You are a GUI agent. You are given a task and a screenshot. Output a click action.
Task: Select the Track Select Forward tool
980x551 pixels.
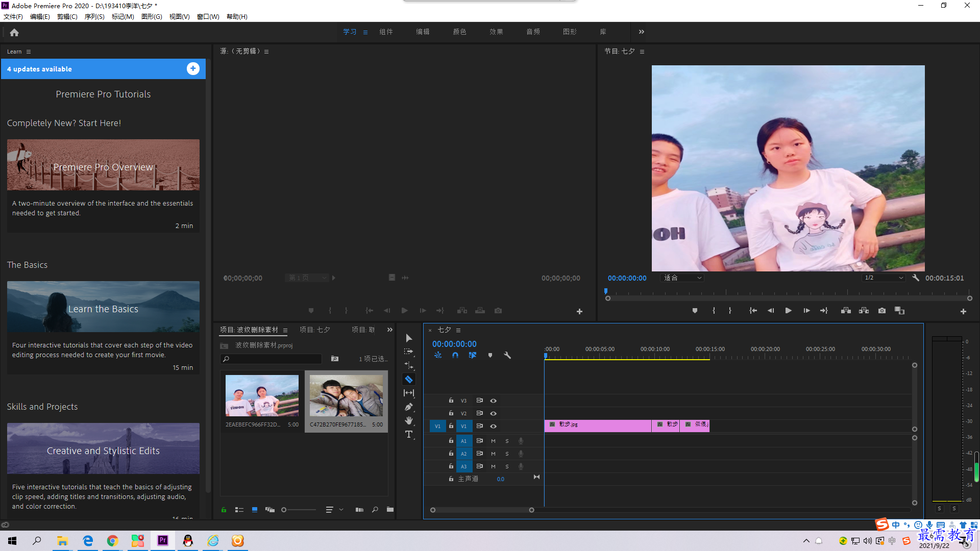click(409, 352)
